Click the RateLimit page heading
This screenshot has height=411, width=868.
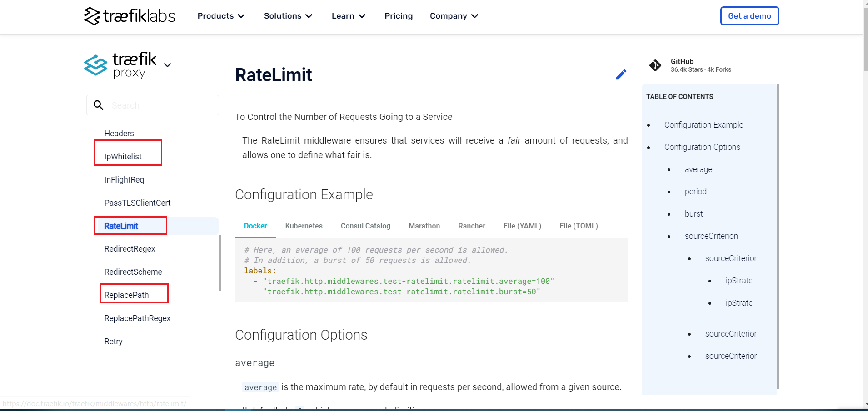pos(274,75)
